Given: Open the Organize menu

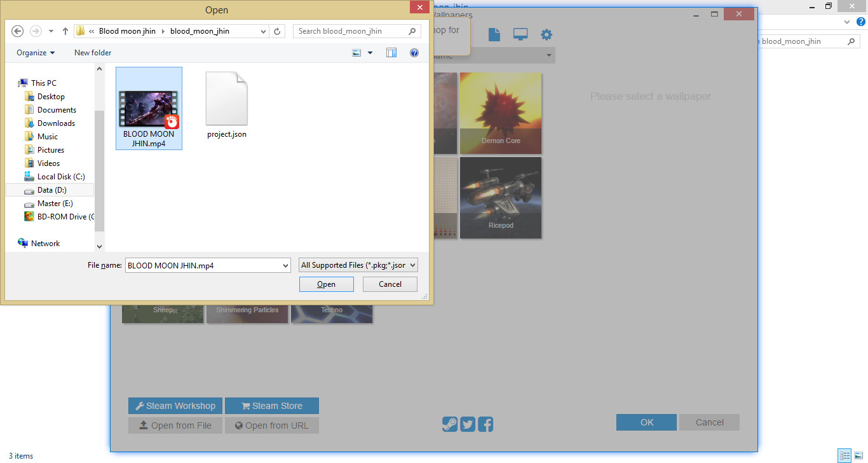Looking at the screenshot, I should click(36, 53).
